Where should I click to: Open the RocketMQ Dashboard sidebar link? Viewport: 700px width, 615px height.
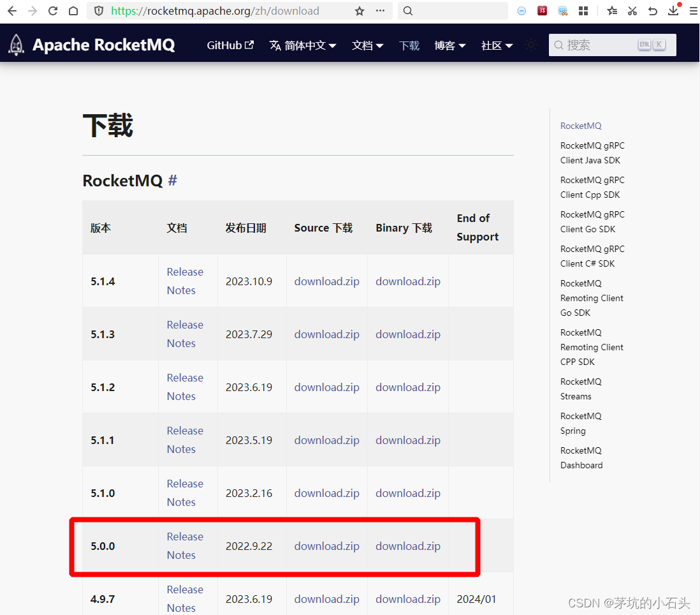(x=581, y=457)
